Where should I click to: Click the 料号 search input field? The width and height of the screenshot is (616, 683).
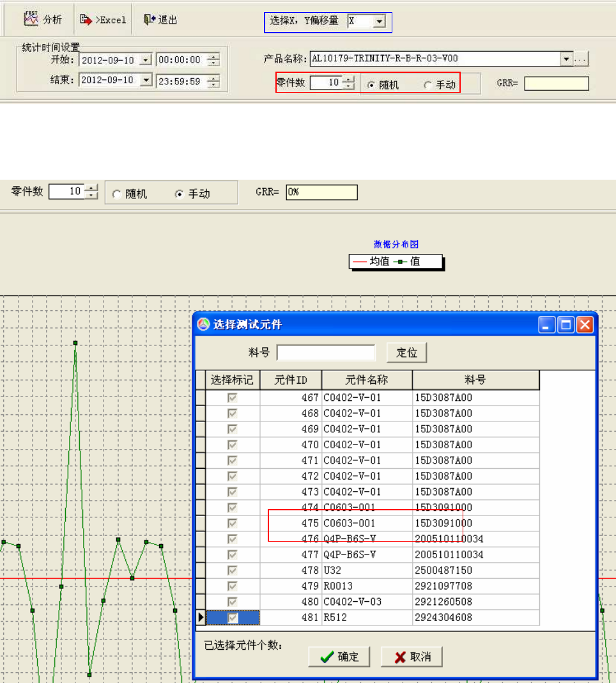click(x=326, y=352)
